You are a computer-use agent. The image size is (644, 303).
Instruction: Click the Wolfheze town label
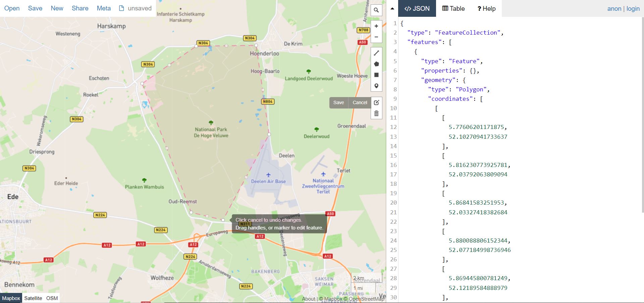click(162, 278)
